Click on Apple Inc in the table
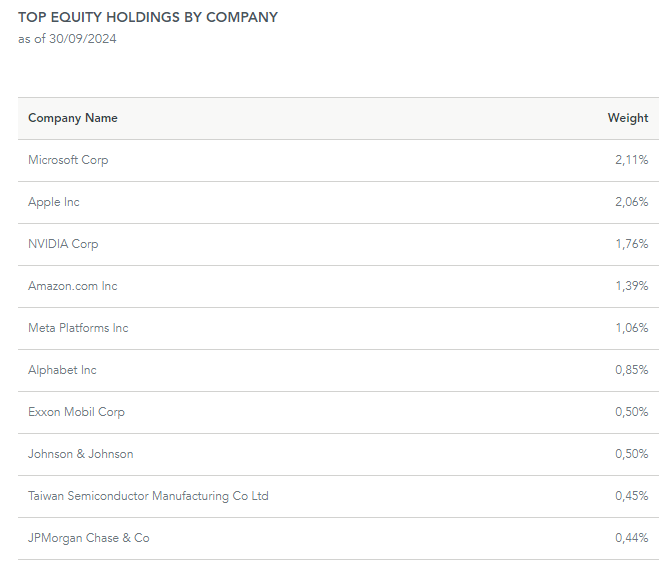Screen dimensions: 665x568 pyautogui.click(x=54, y=202)
